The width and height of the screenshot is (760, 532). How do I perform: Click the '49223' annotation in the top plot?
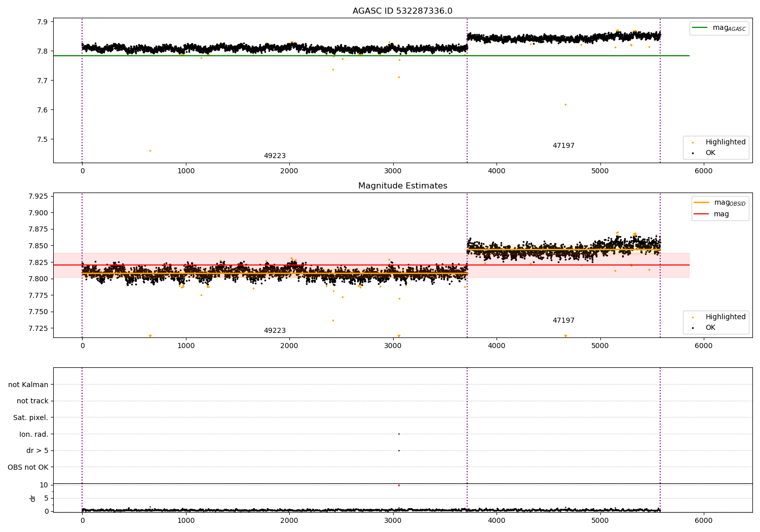[x=275, y=156]
